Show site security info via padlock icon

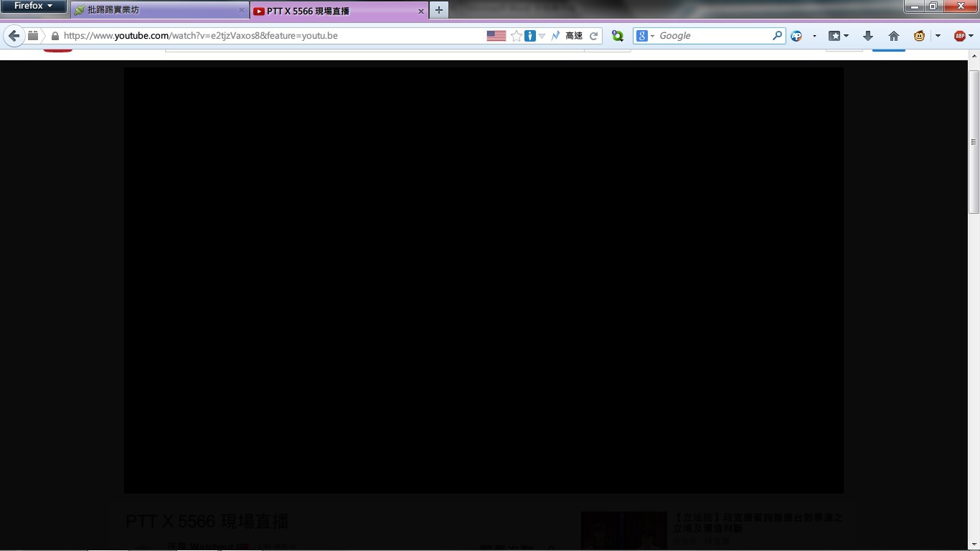pos(55,36)
